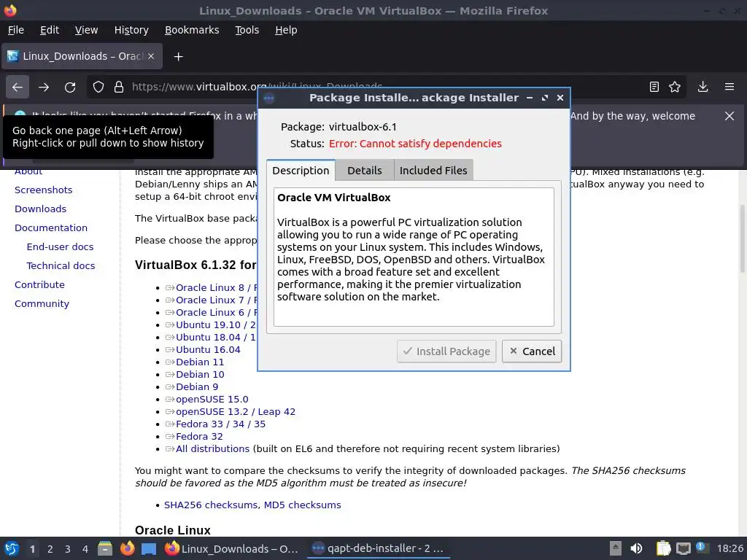Open the MD5 checksums link
Image resolution: width=747 pixels, height=560 pixels.
303,505
